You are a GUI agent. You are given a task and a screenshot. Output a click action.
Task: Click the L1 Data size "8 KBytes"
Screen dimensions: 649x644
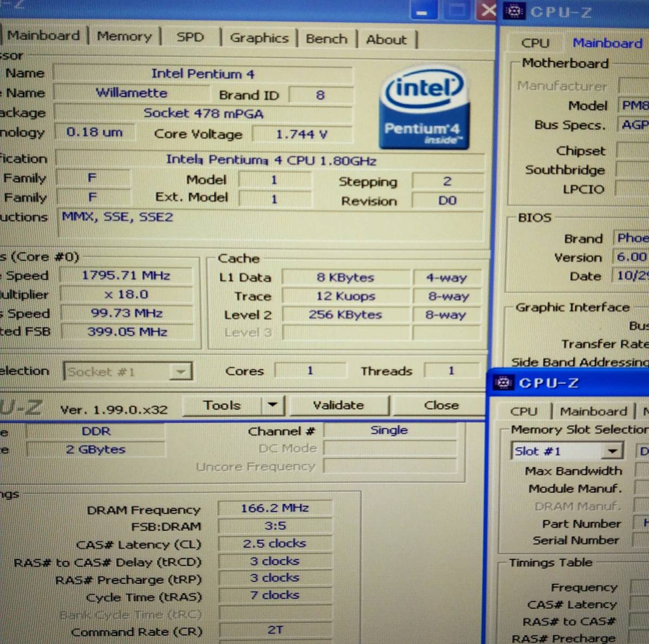click(x=346, y=278)
